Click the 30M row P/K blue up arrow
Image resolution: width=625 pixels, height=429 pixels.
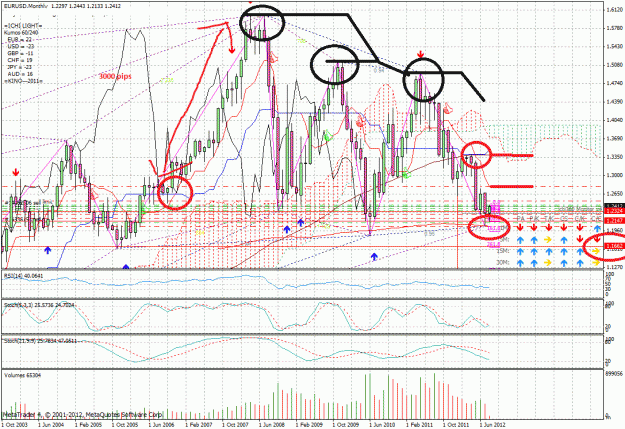coord(534,263)
